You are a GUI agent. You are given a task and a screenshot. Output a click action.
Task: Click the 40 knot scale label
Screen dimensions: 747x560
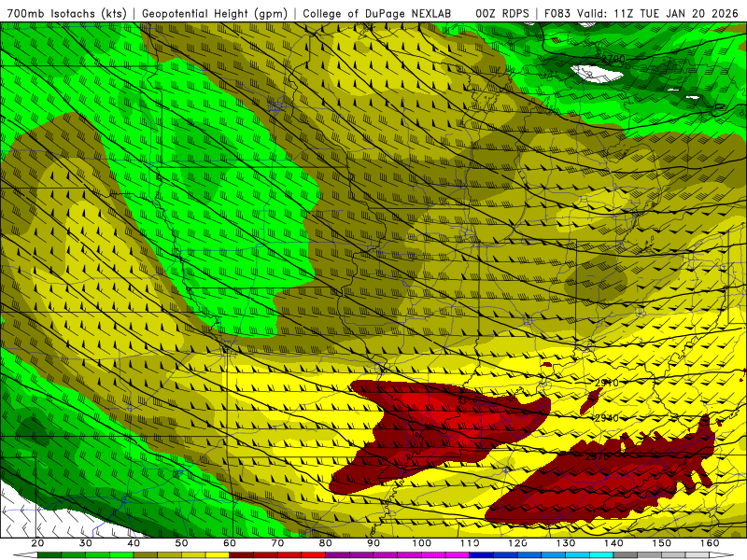tap(134, 543)
